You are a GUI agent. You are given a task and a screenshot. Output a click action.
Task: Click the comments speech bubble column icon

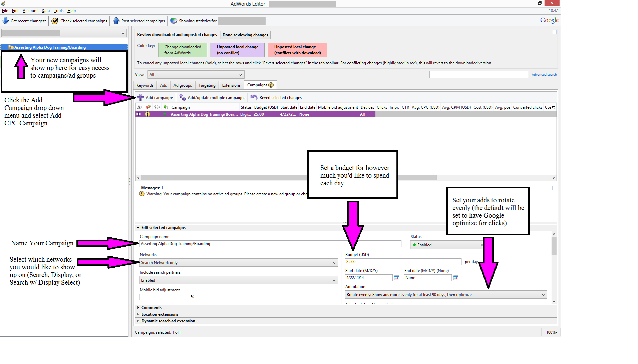[x=157, y=107]
